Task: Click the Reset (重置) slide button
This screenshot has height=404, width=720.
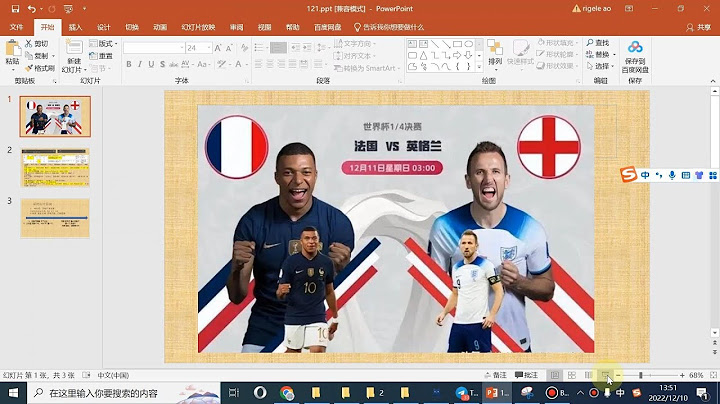Action: point(101,56)
